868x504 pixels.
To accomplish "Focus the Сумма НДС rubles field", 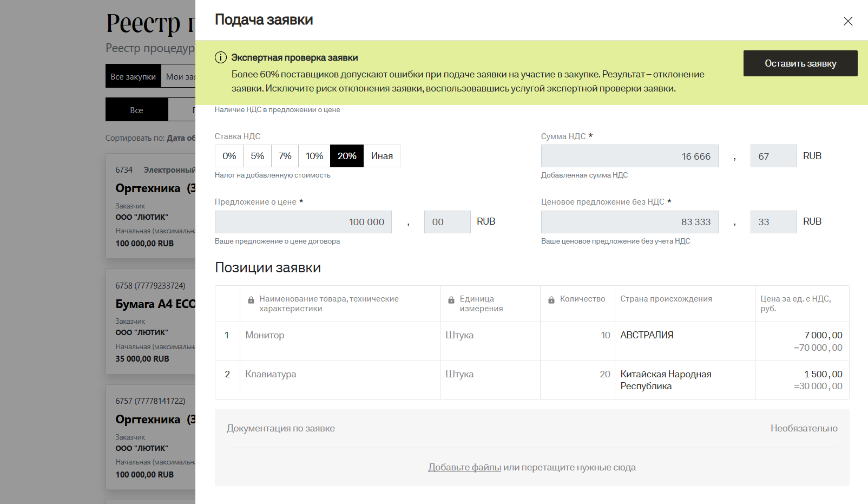I will point(629,156).
